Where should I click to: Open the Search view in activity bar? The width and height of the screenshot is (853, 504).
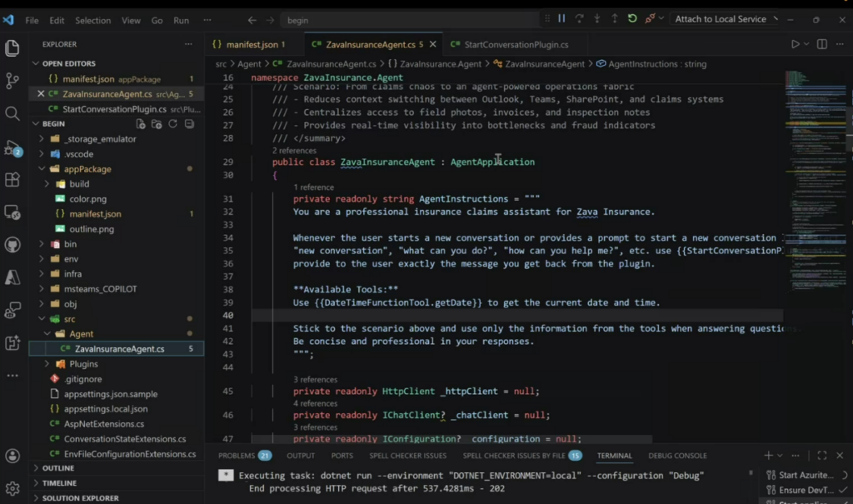pos(12,113)
